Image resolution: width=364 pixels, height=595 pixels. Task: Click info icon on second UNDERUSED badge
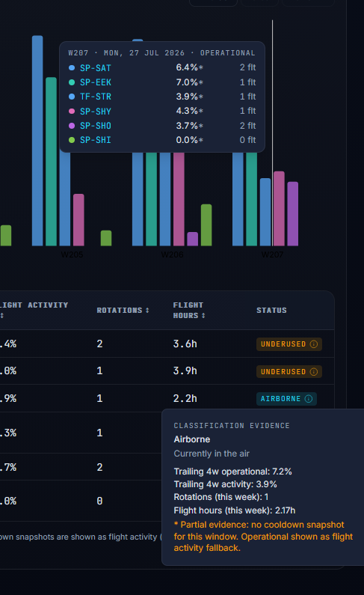point(314,371)
